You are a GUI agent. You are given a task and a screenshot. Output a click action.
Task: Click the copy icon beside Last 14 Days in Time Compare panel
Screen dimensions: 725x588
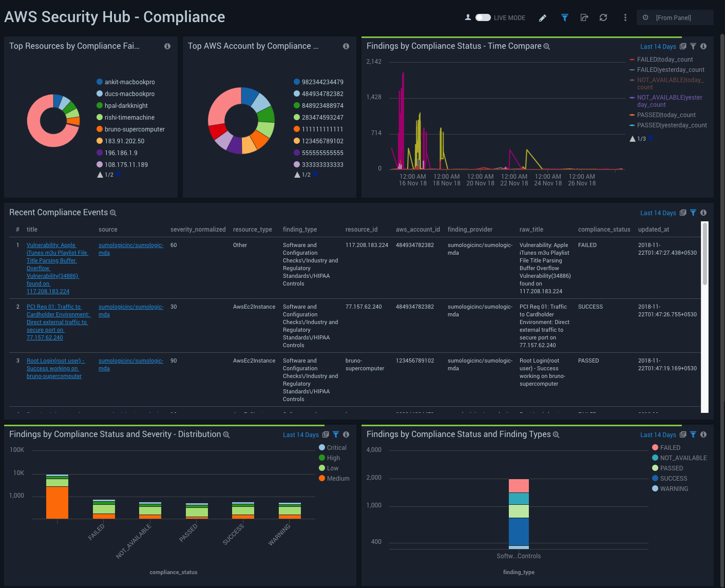coord(683,46)
